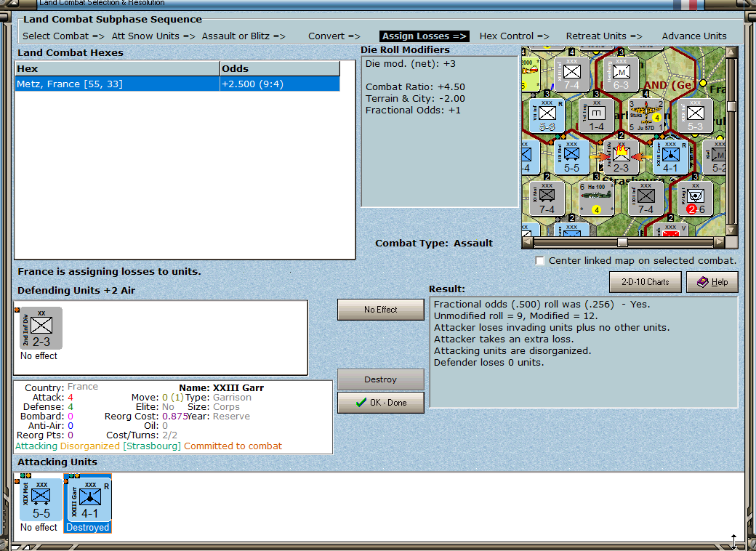Click the map scroll up arrow
756x551 pixels.
point(731,52)
